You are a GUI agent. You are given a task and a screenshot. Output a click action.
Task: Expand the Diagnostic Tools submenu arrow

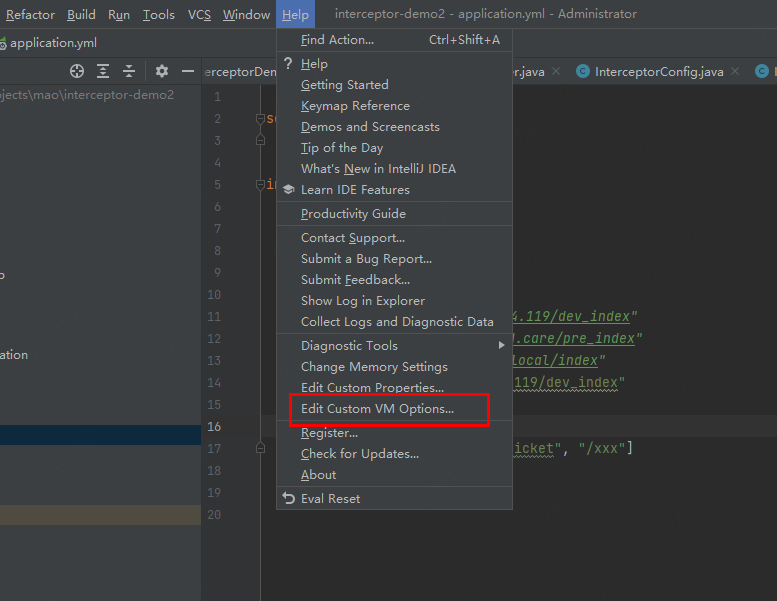[x=501, y=345]
